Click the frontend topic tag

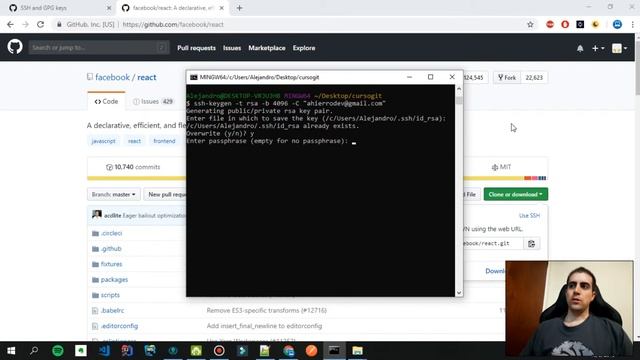[x=164, y=141]
